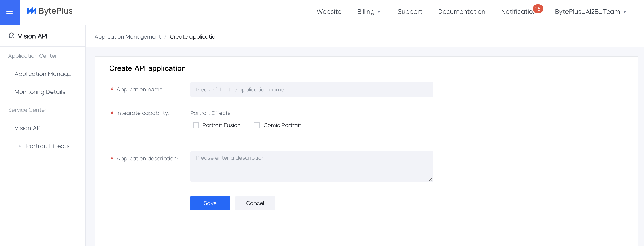Viewport: 644px width, 246px height.
Task: Click the textarea resize handle
Action: 431,179
